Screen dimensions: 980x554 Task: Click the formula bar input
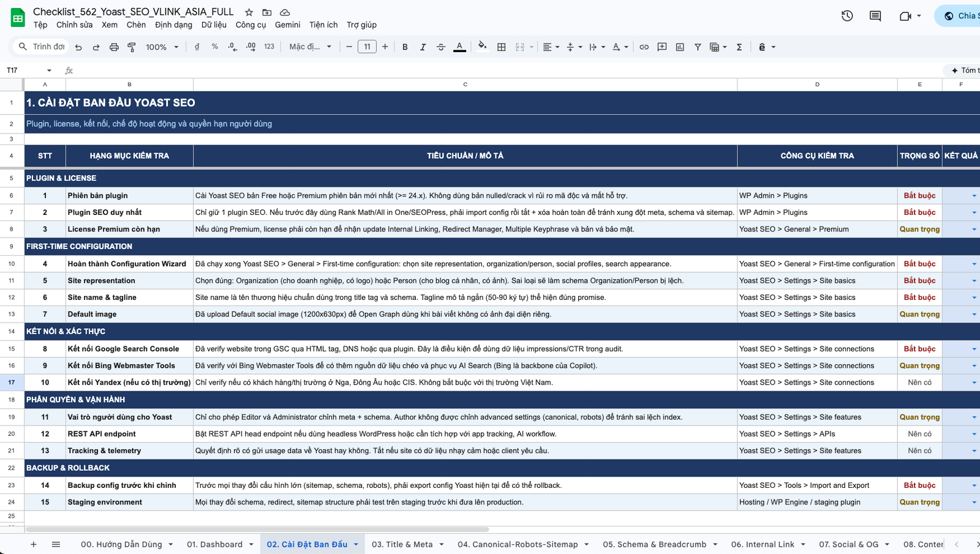point(508,70)
